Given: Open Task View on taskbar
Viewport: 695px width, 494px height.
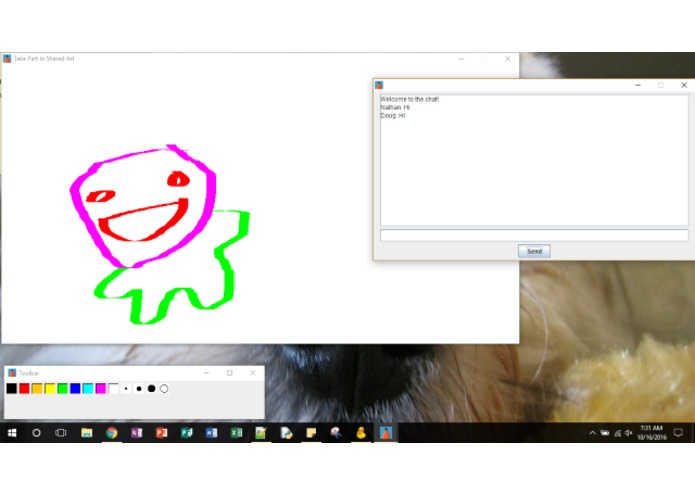Looking at the screenshot, I should coord(61,433).
